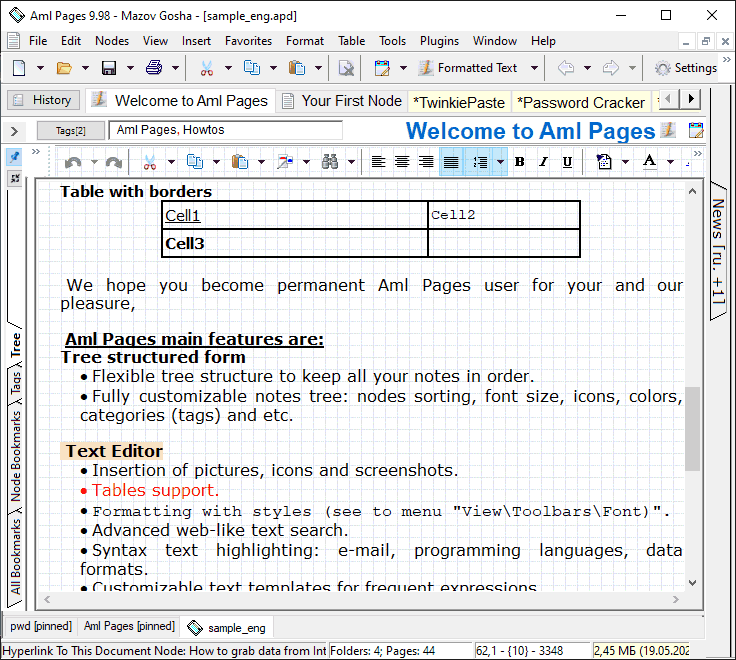
Task: Open the File menu
Action: (x=38, y=41)
